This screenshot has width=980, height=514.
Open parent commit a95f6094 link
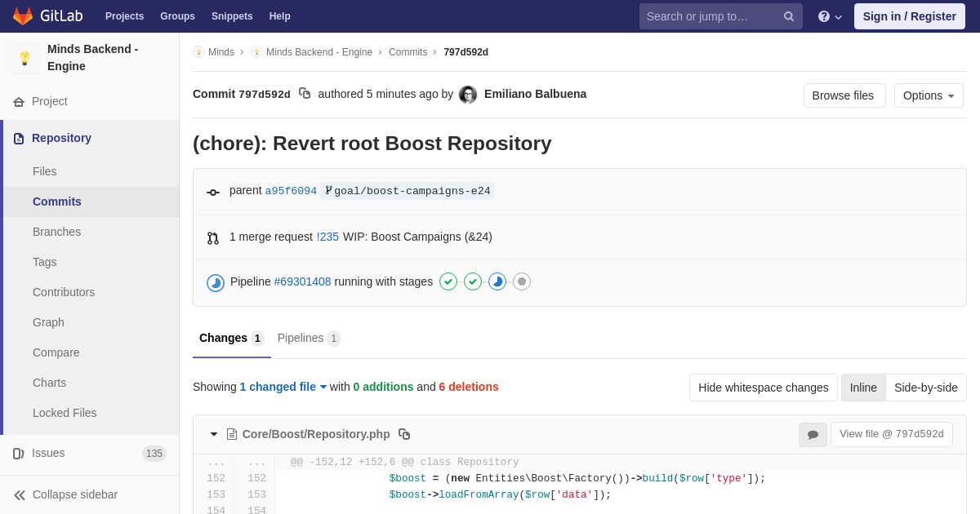click(x=291, y=191)
